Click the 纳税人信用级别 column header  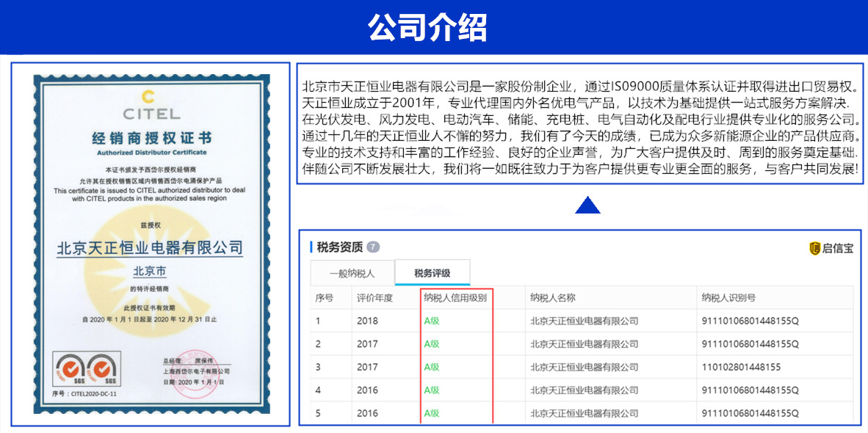click(455, 298)
